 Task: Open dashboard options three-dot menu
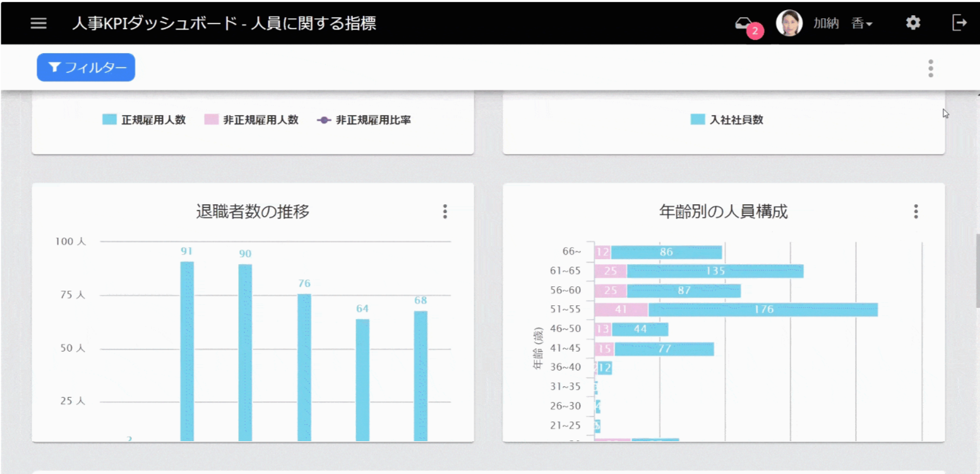(930, 68)
